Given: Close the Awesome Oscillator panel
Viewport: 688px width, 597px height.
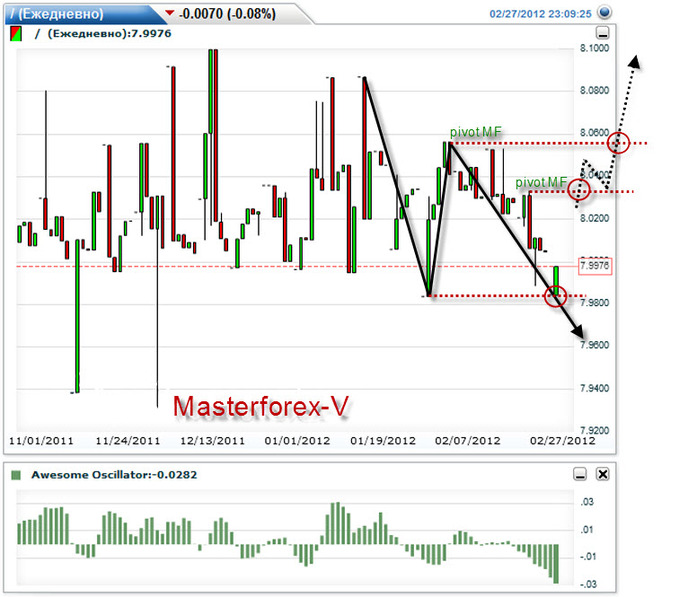Looking at the screenshot, I should [x=602, y=475].
